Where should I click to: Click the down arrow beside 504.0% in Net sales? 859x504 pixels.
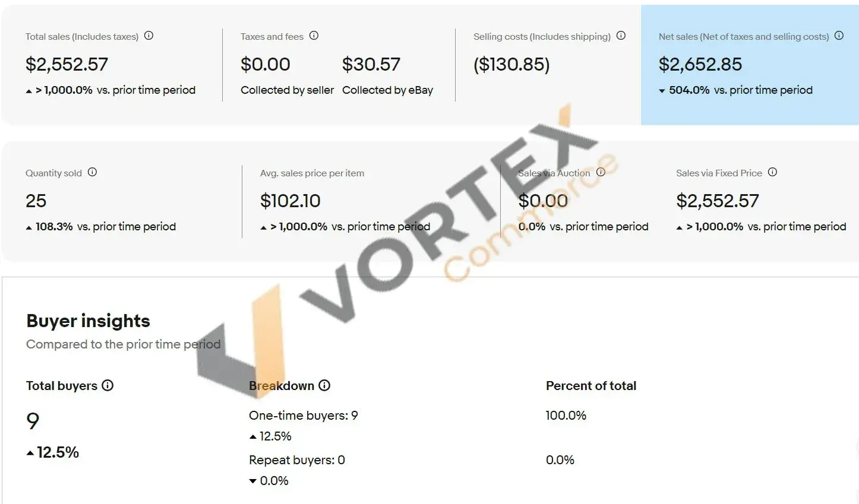pos(662,91)
